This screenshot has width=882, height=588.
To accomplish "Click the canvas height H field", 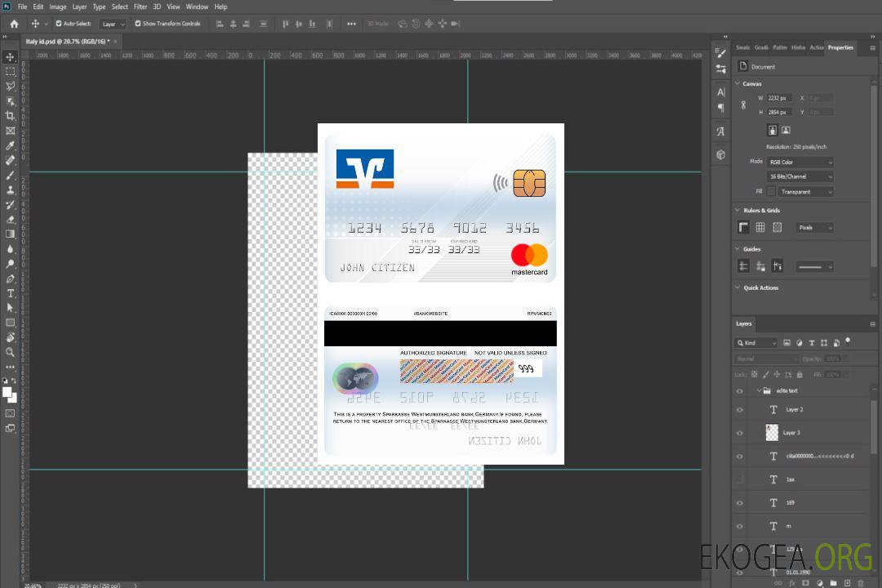I will [780, 113].
